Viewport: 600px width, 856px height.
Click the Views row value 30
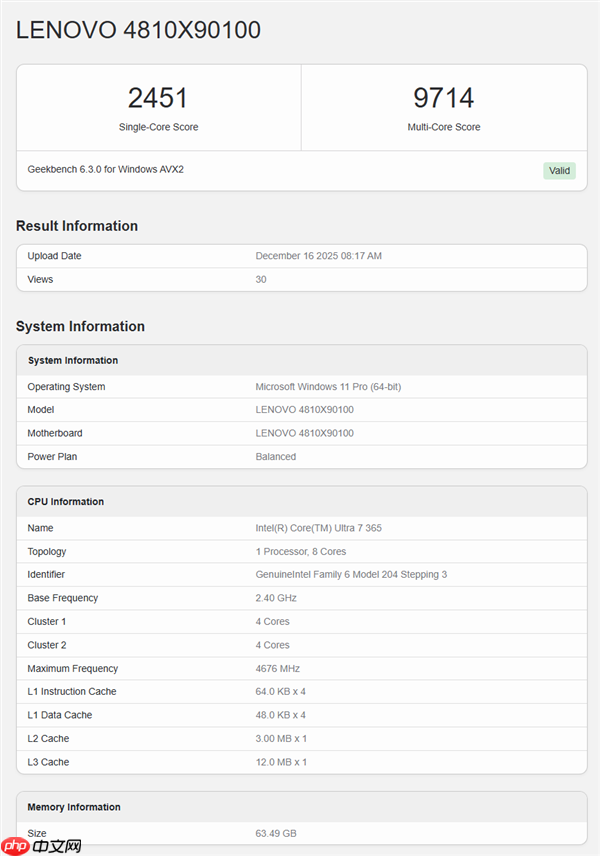[x=261, y=279]
